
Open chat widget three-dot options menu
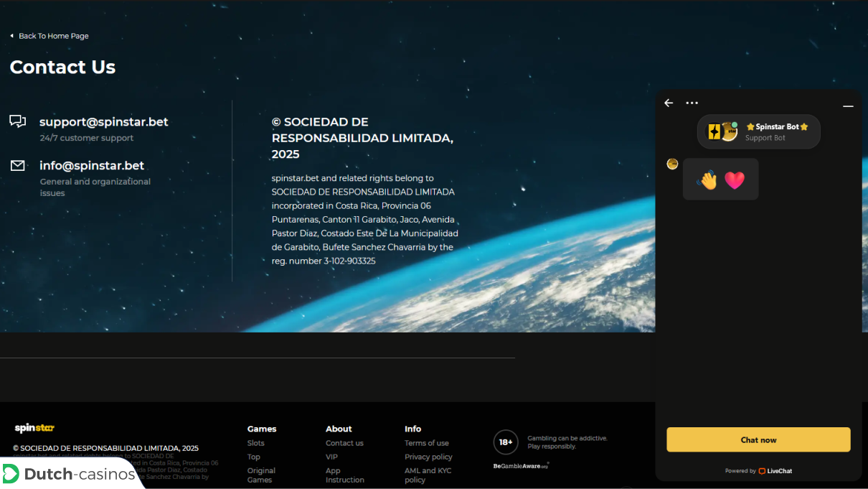tap(692, 103)
